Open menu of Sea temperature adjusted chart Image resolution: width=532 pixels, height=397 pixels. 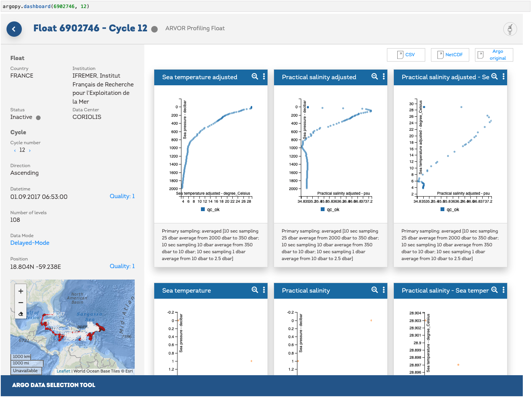[x=264, y=76]
